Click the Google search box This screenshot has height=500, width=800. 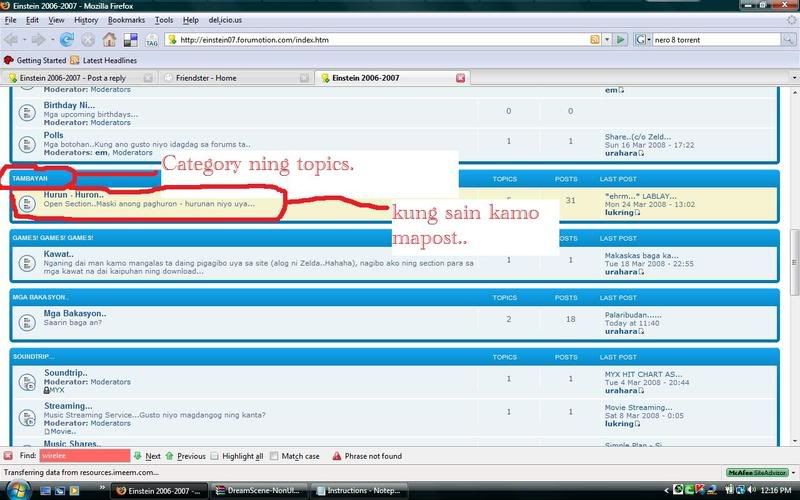point(716,39)
